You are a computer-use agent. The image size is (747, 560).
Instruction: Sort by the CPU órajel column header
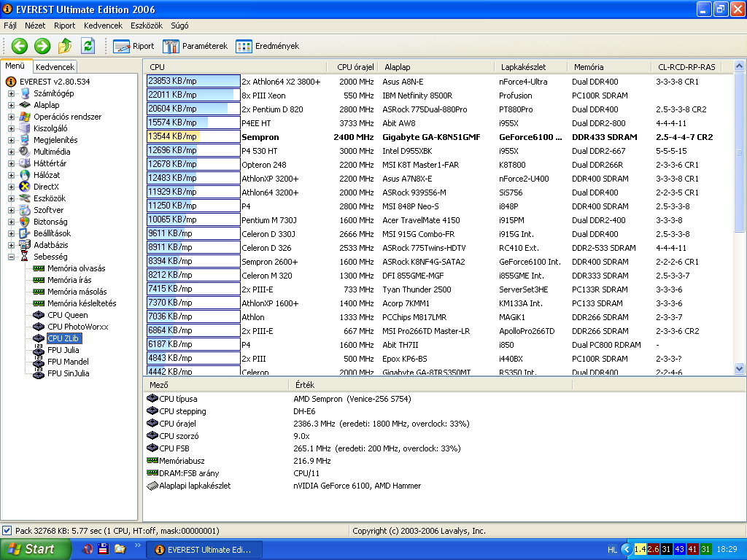[352, 67]
